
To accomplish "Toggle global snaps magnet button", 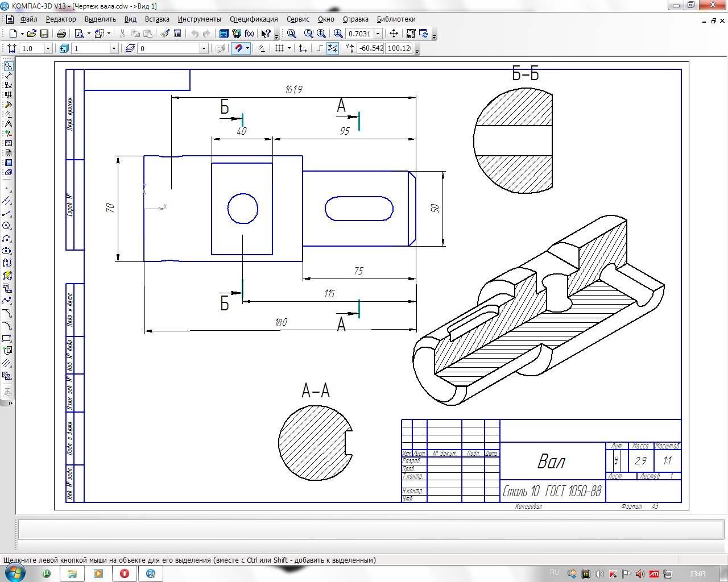I will 239,48.
